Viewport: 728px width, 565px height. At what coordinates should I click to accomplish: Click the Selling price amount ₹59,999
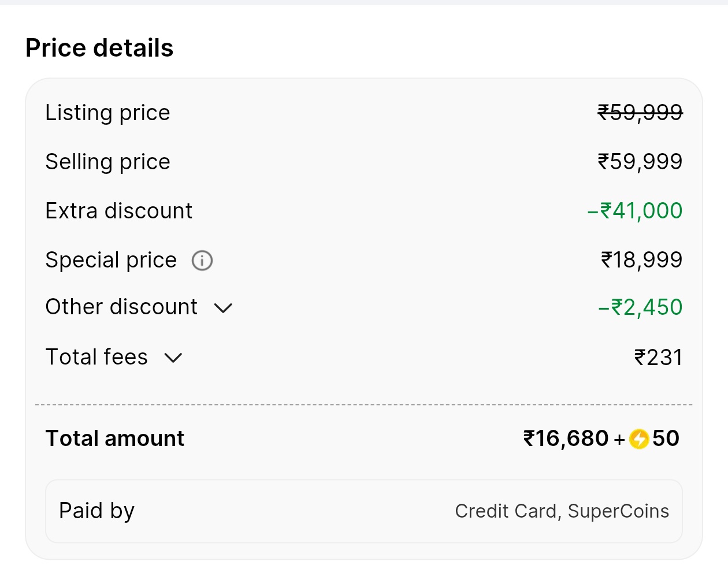(x=640, y=162)
